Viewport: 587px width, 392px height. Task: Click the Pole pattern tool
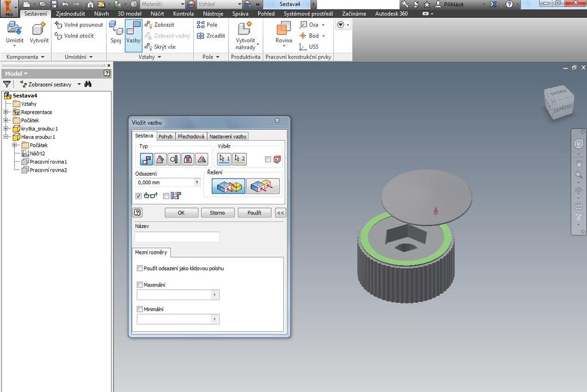tap(207, 25)
